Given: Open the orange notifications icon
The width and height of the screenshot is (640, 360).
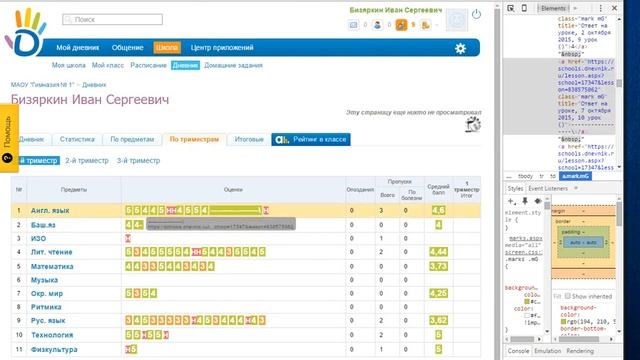Looking at the screenshot, I should (x=401, y=25).
